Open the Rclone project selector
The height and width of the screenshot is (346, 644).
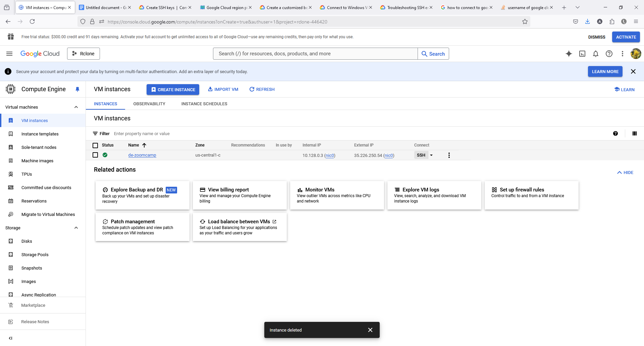pos(84,54)
